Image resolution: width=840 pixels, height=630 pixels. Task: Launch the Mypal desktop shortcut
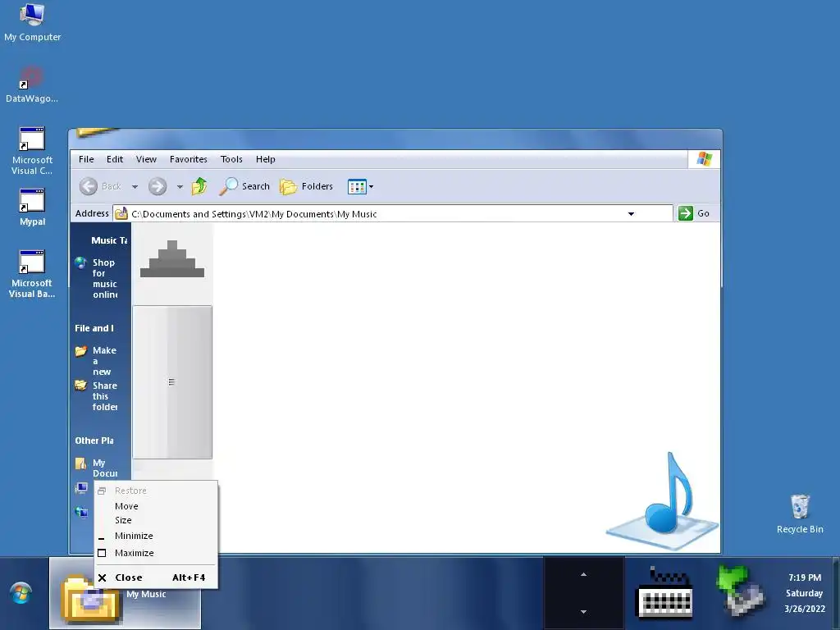click(x=32, y=208)
